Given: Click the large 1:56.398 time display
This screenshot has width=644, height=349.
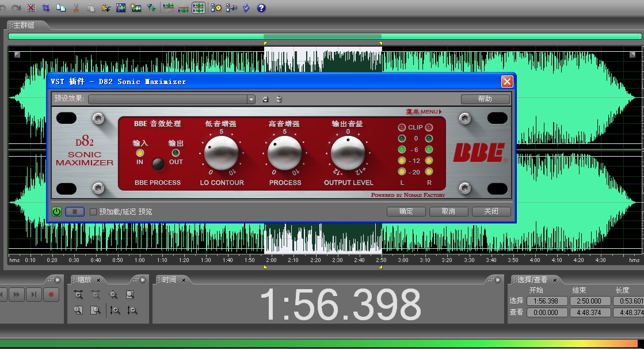Looking at the screenshot, I should tap(341, 304).
